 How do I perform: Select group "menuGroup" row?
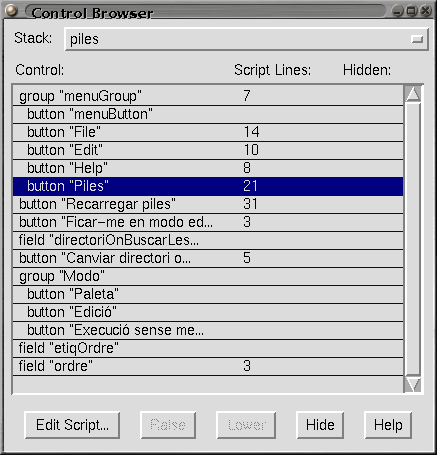point(208,96)
